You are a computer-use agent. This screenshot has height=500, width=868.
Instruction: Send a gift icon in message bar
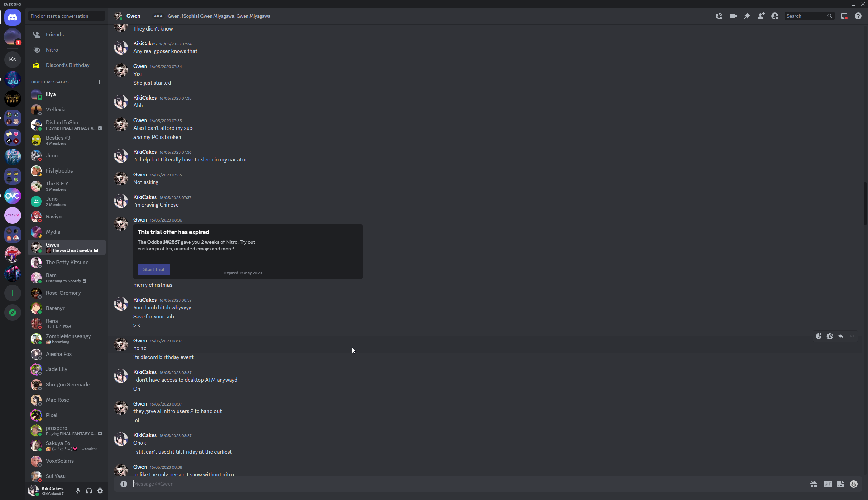pyautogui.click(x=814, y=484)
